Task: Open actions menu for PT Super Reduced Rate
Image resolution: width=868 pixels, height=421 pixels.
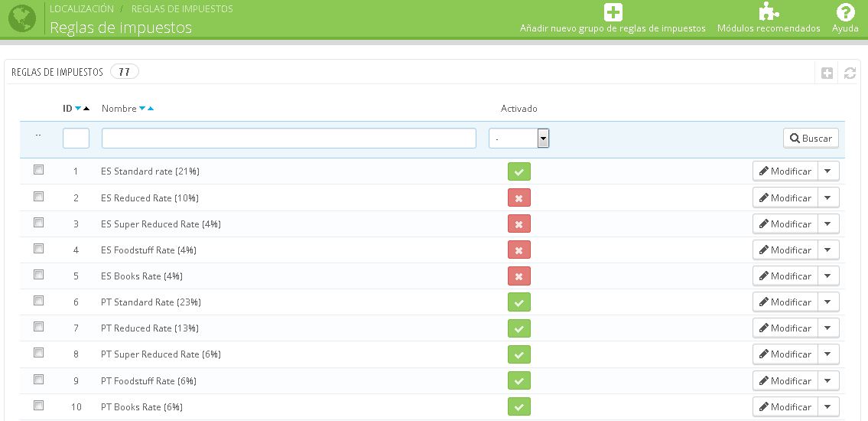Action: click(828, 354)
